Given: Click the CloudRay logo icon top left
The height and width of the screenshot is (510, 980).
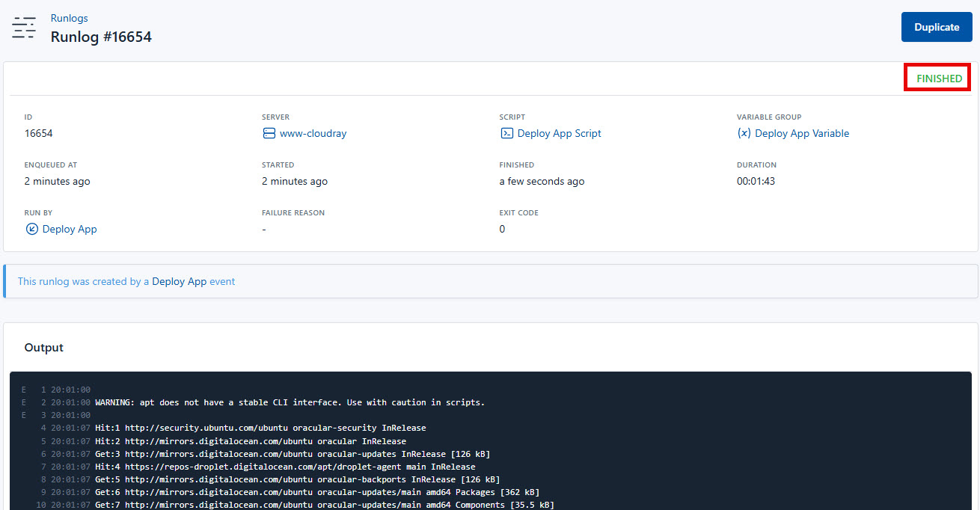Looking at the screenshot, I should [24, 27].
